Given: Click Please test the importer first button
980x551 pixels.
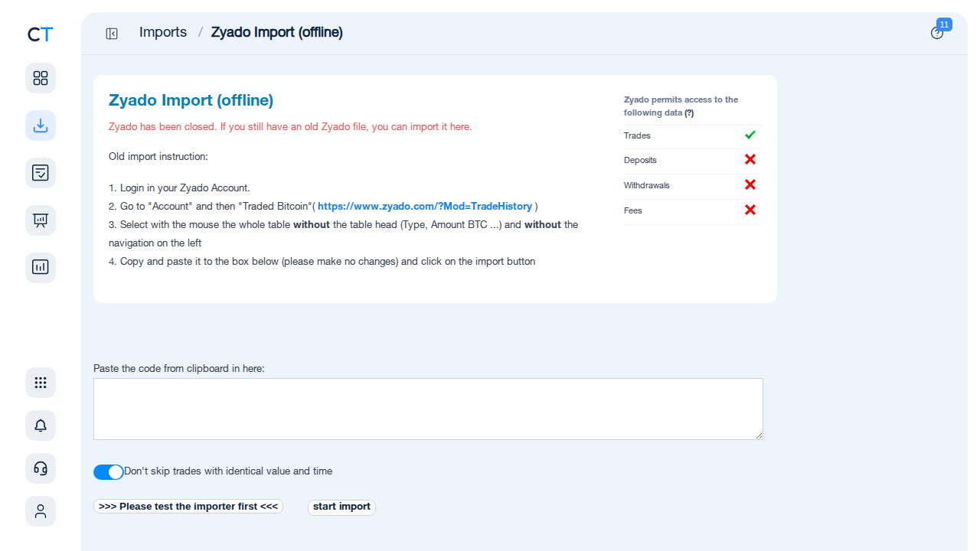Looking at the screenshot, I should click(188, 507).
